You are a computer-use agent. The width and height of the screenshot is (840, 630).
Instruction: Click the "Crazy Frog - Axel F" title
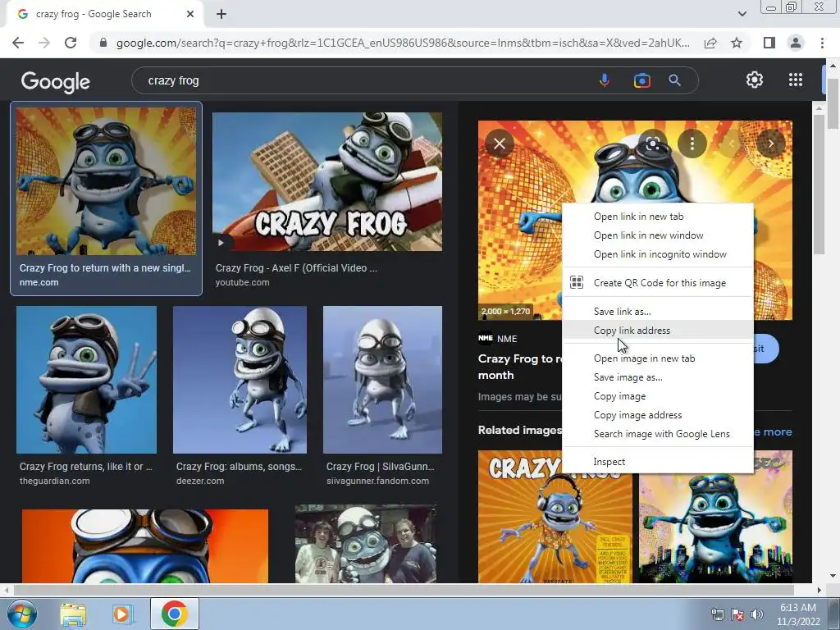[x=296, y=268]
